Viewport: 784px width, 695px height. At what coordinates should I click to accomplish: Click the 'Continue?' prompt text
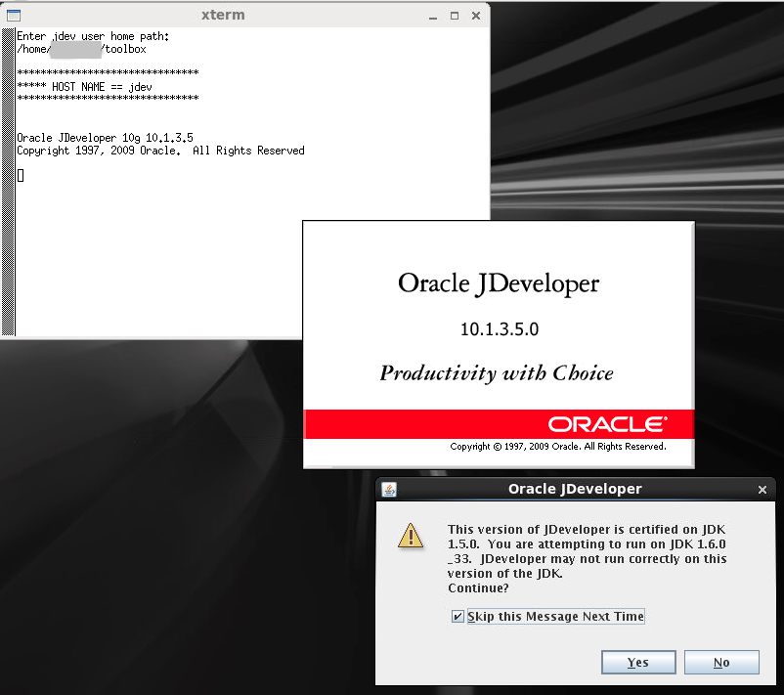pos(478,588)
